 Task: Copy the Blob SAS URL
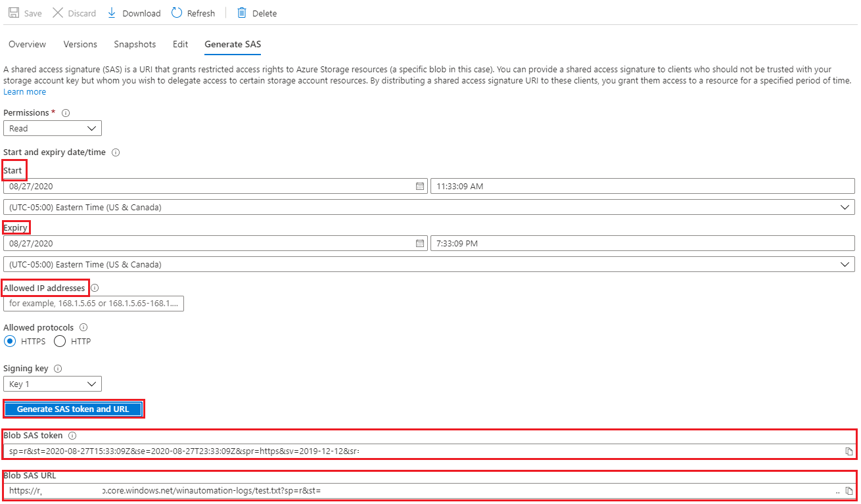pos(849,491)
